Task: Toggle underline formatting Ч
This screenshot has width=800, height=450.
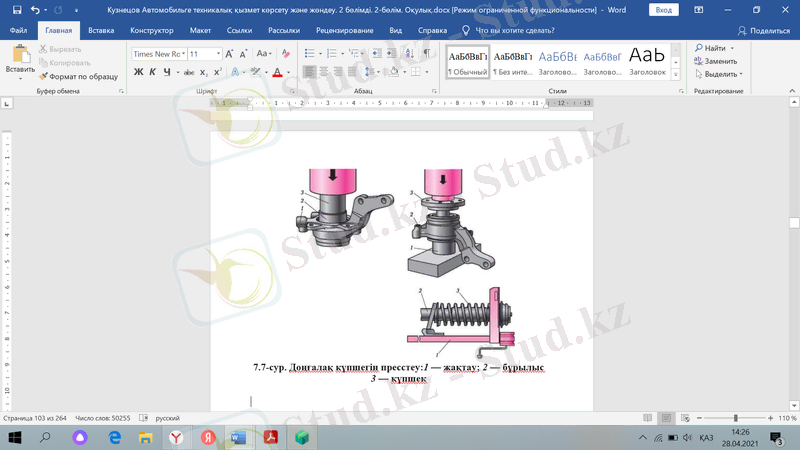Action: click(167, 72)
